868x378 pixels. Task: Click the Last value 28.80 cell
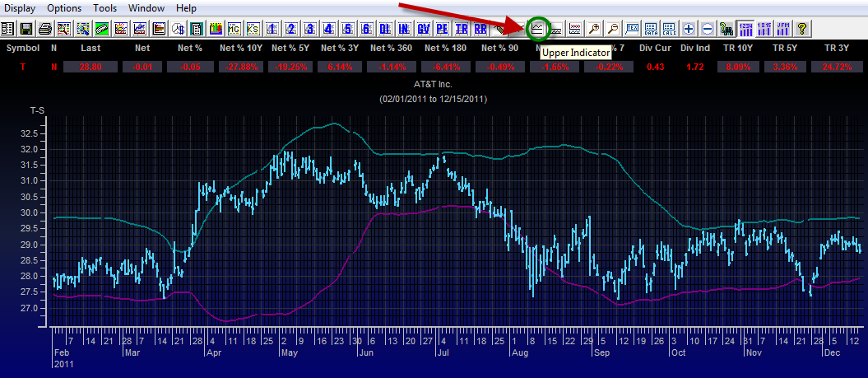91,67
